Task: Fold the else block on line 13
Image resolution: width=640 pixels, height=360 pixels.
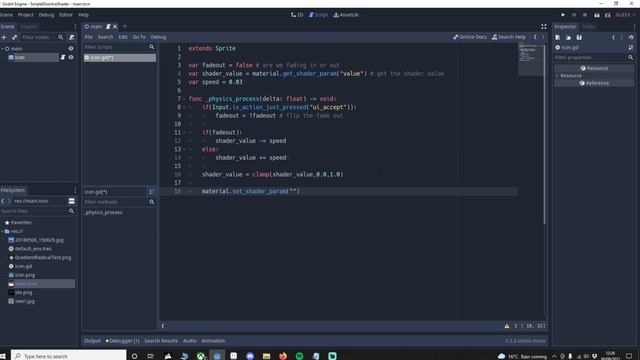Action: click(x=184, y=149)
